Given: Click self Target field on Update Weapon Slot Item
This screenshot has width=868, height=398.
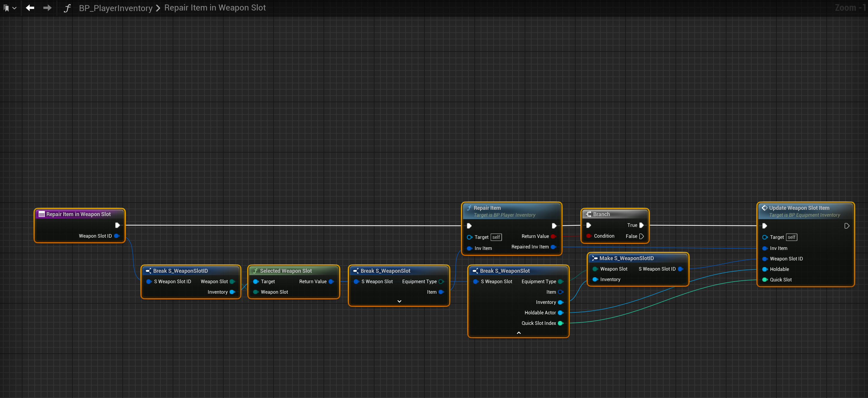Looking at the screenshot, I should (x=791, y=237).
